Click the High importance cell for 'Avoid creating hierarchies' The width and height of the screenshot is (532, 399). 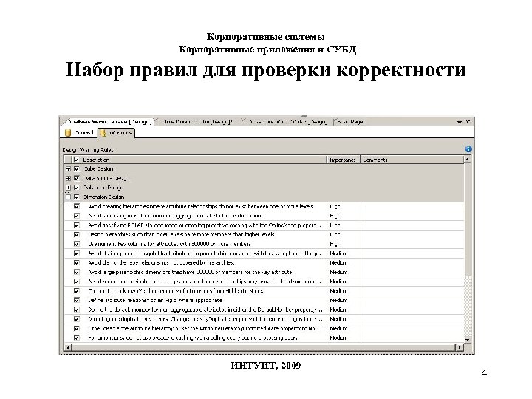(x=344, y=206)
